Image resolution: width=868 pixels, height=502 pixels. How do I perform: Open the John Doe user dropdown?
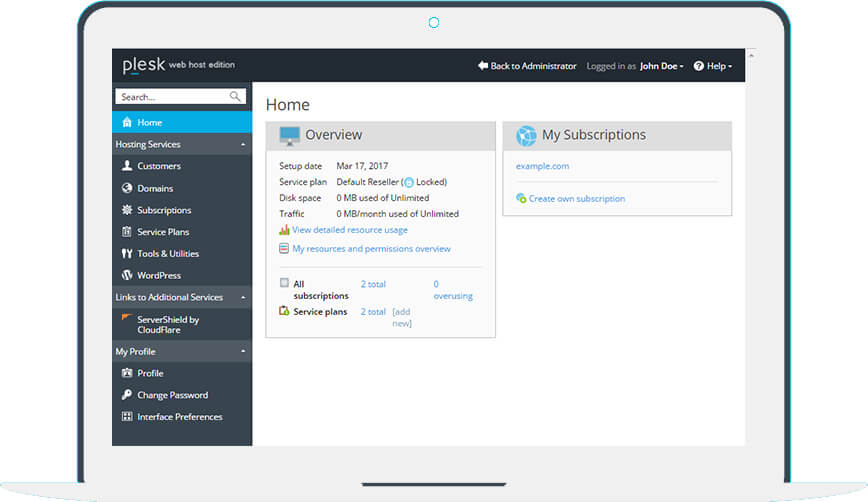click(661, 66)
